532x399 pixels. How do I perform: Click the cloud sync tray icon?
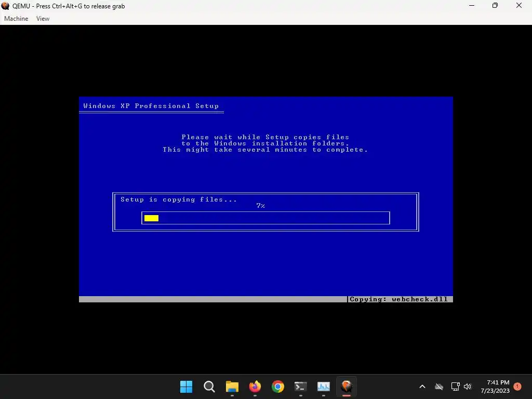[439, 387]
